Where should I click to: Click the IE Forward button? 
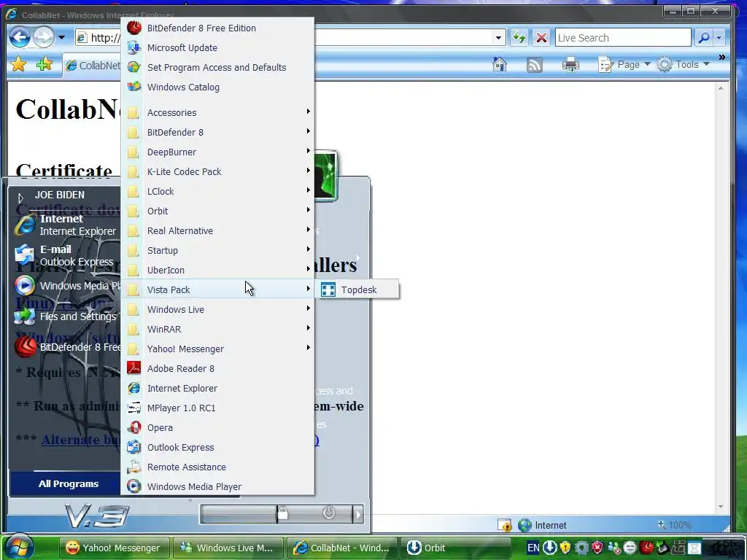click(44, 37)
